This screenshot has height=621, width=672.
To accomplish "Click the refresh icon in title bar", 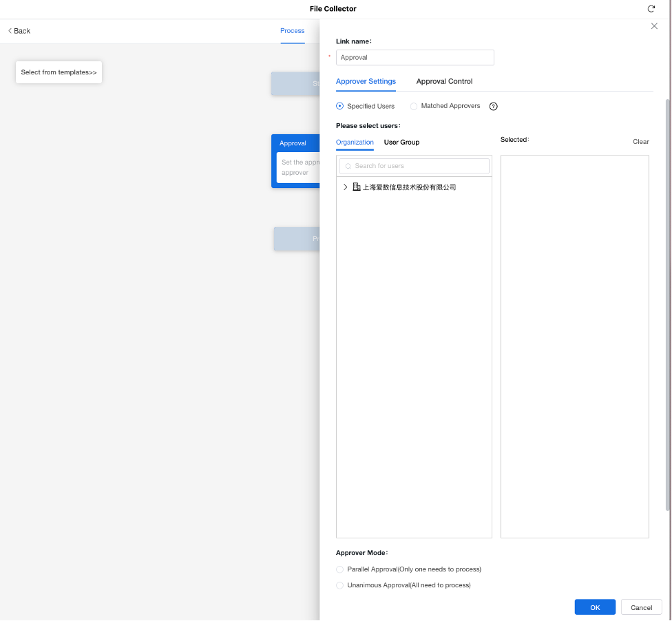I will pos(651,9).
